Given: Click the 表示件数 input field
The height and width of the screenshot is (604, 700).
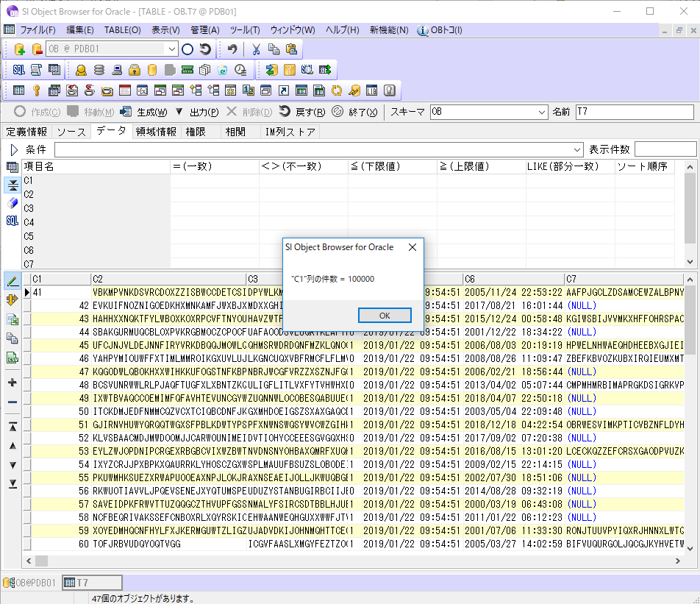Looking at the screenshot, I should tap(665, 149).
